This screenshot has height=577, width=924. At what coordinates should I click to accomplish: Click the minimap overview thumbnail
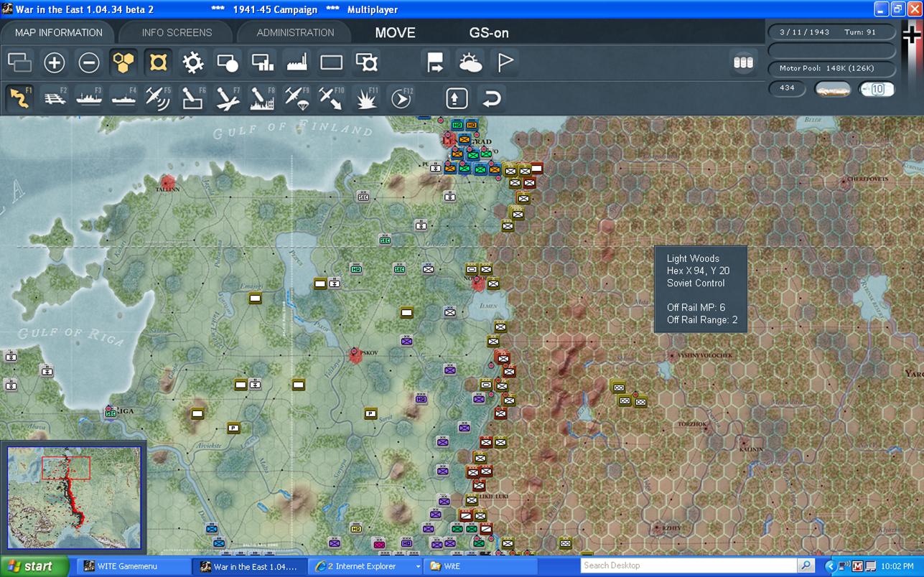(x=74, y=497)
